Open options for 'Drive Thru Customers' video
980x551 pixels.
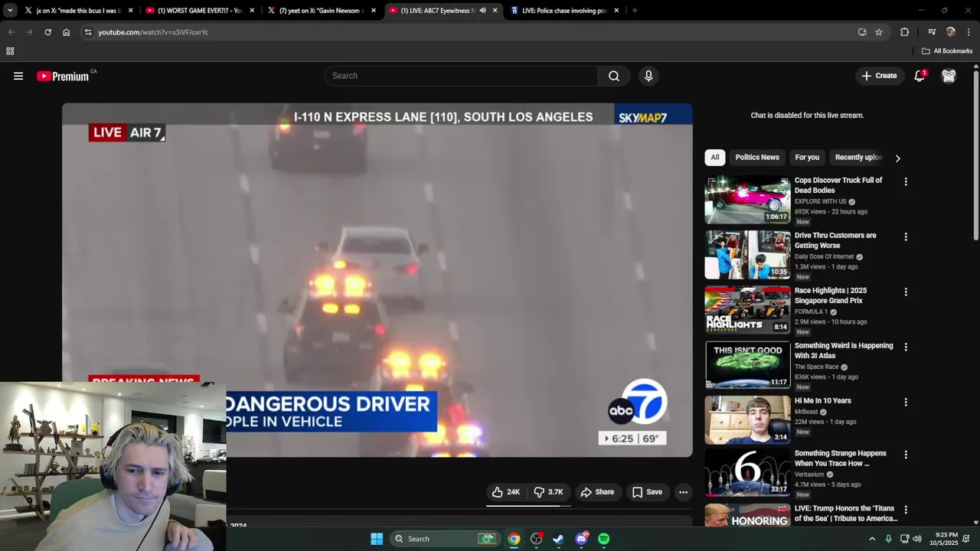point(906,237)
